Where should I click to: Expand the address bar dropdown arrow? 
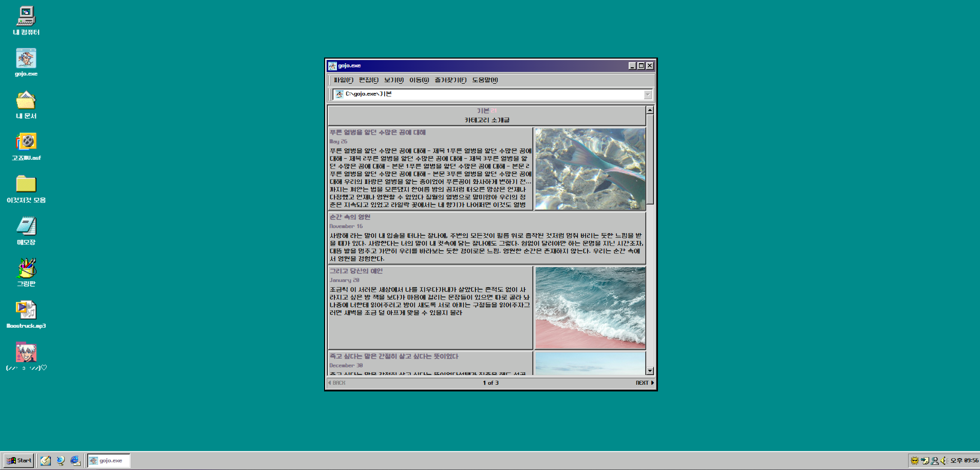[648, 95]
